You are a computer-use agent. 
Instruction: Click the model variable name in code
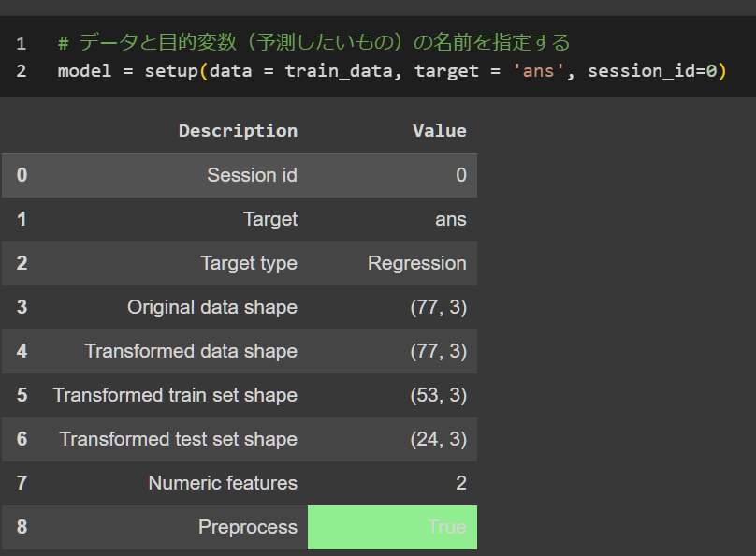tap(84, 71)
